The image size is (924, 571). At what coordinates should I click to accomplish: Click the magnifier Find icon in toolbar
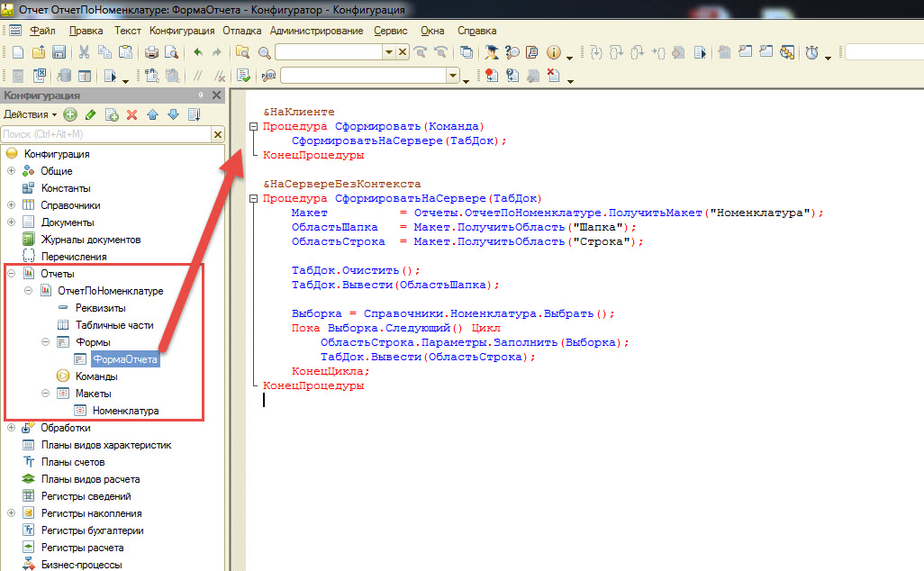265,52
